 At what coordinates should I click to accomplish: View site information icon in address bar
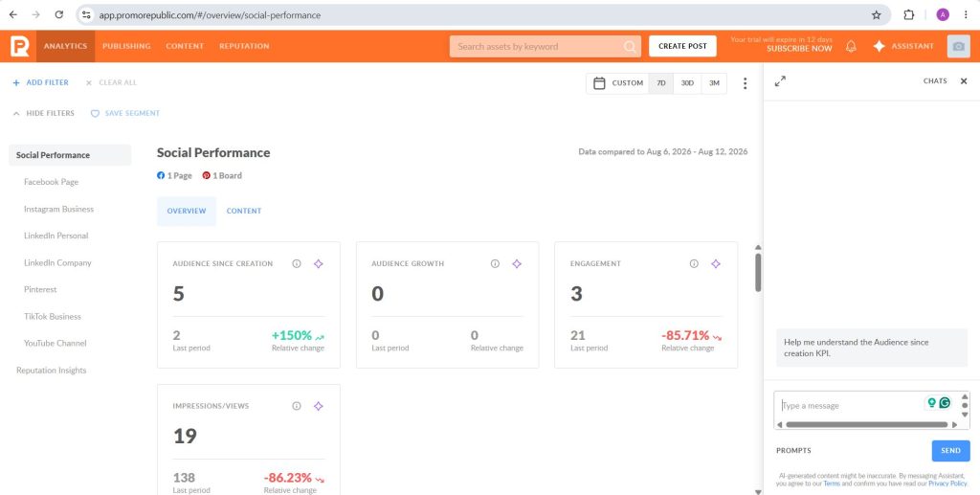click(86, 15)
